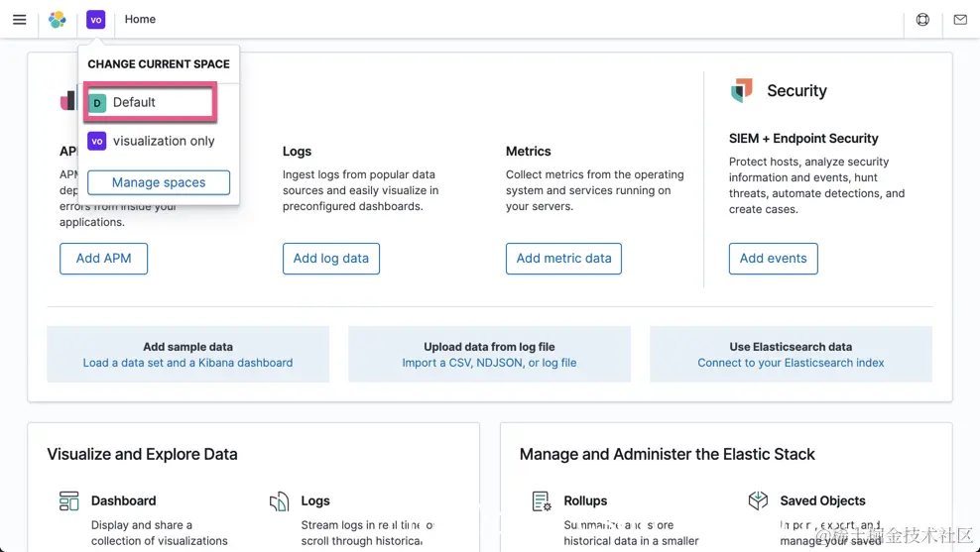The image size is (980, 552).
Task: Click the Metrics heading
Action: (528, 151)
